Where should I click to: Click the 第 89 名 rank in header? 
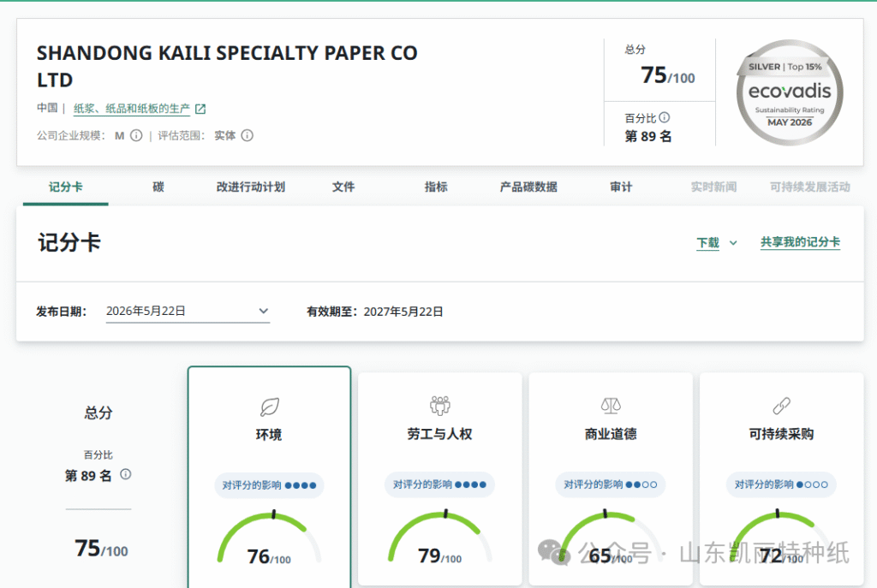pos(648,136)
